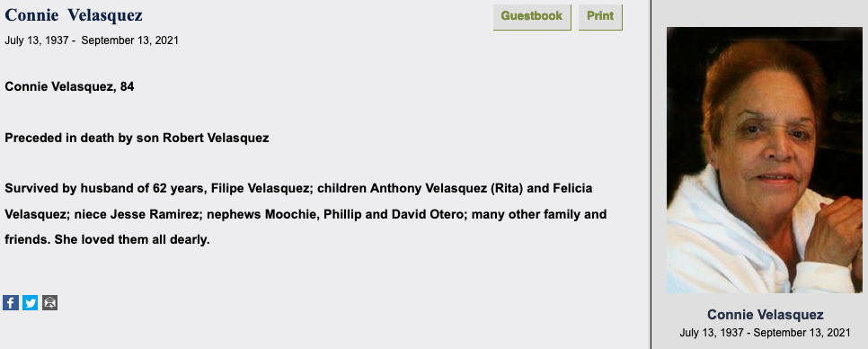
Task: Click the Print button
Action: pos(600,16)
